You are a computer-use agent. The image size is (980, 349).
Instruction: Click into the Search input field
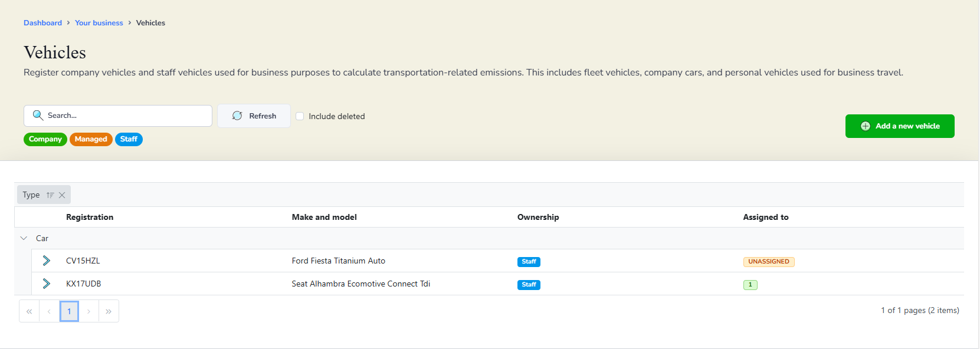coord(127,116)
